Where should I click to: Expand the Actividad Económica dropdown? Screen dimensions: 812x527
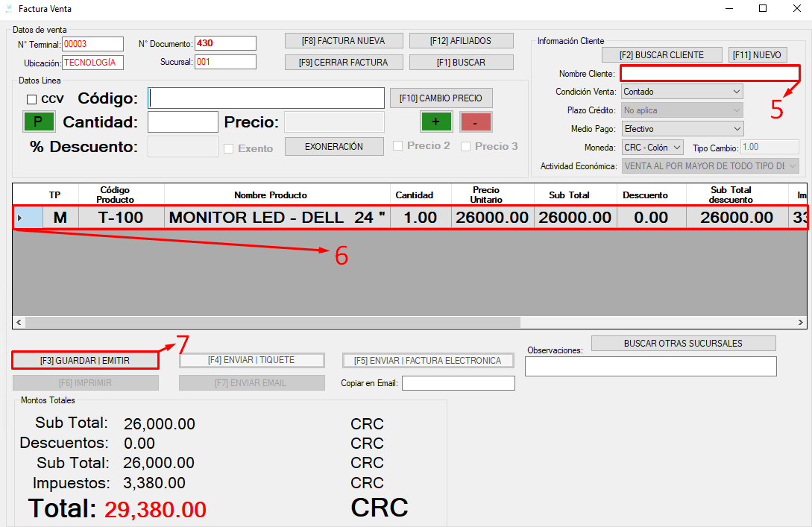[710, 166]
